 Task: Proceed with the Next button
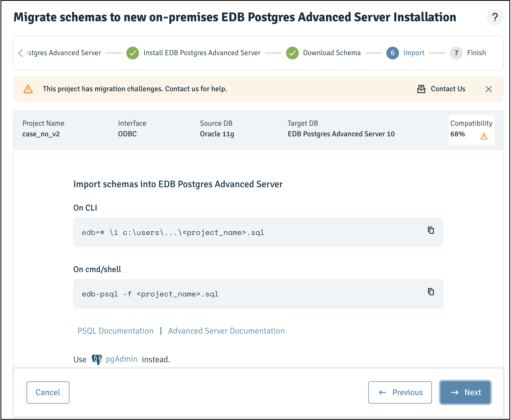(465, 392)
